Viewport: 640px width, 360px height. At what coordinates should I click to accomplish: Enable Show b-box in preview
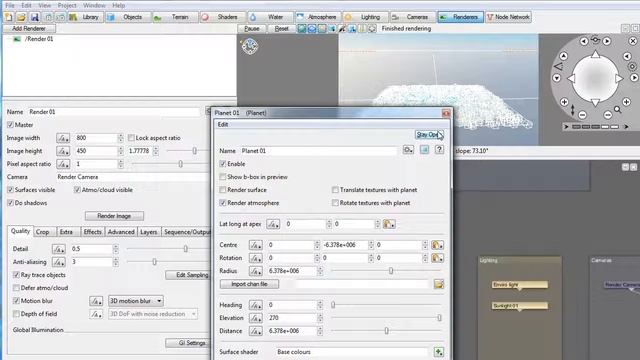pyautogui.click(x=222, y=177)
